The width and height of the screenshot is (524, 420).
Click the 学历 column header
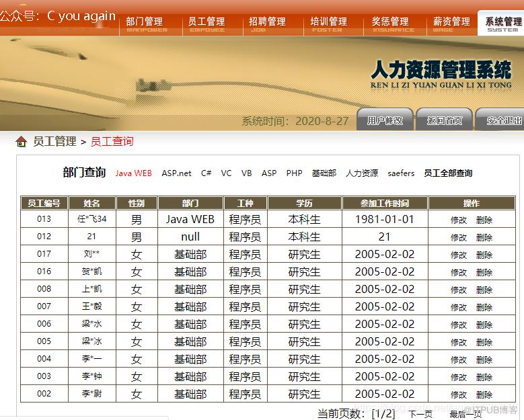(305, 204)
